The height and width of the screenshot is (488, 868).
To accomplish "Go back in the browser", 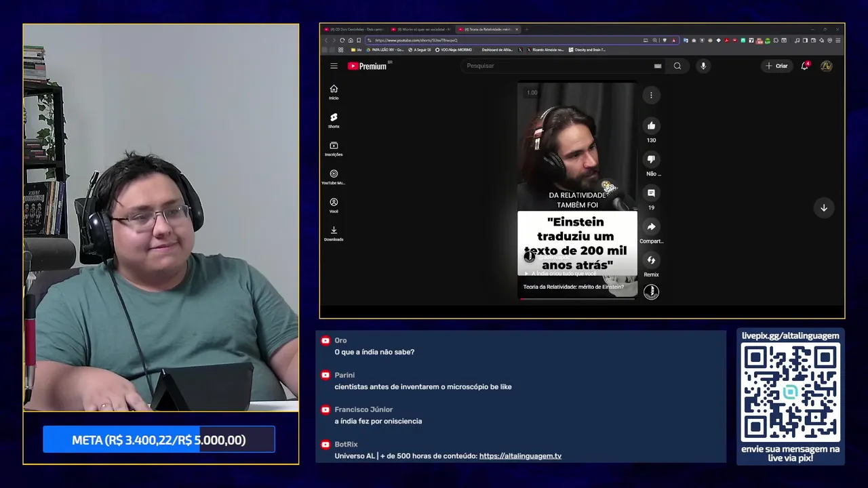I will tap(325, 40).
